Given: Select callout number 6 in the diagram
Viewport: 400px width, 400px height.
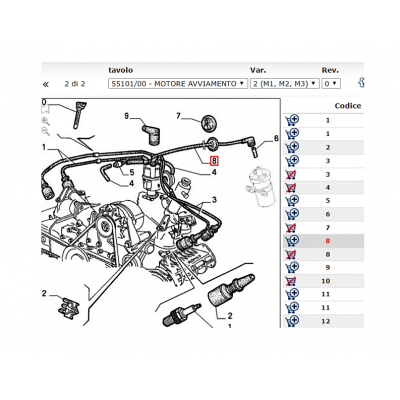Looking at the screenshot, I should pos(276,138).
